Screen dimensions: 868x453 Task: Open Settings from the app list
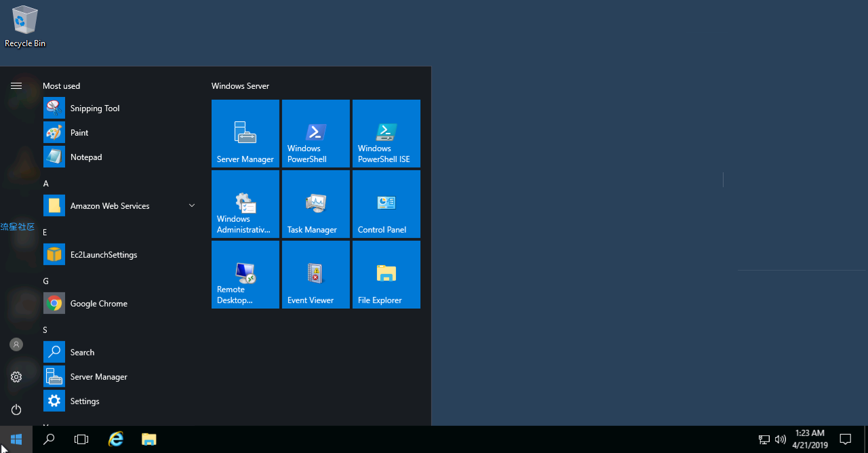pos(119,401)
